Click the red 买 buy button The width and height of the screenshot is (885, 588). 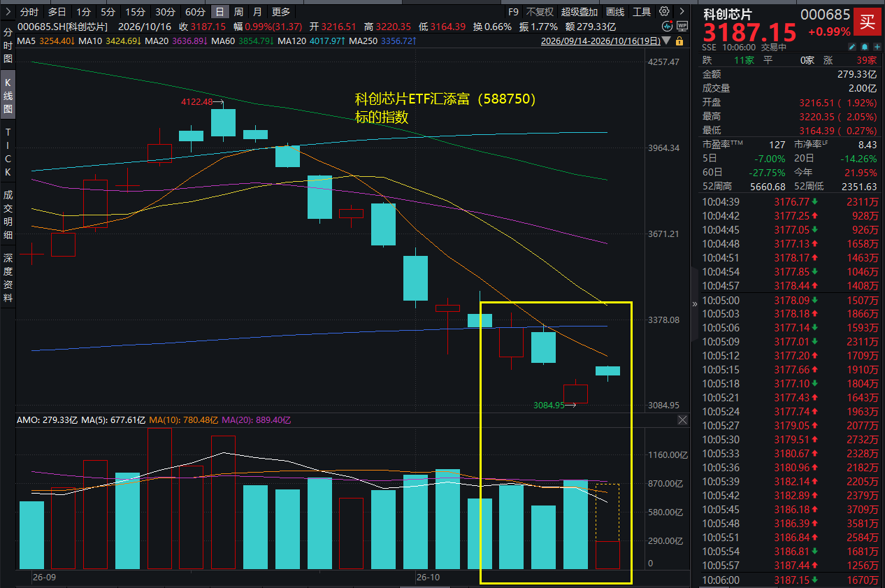click(x=867, y=21)
